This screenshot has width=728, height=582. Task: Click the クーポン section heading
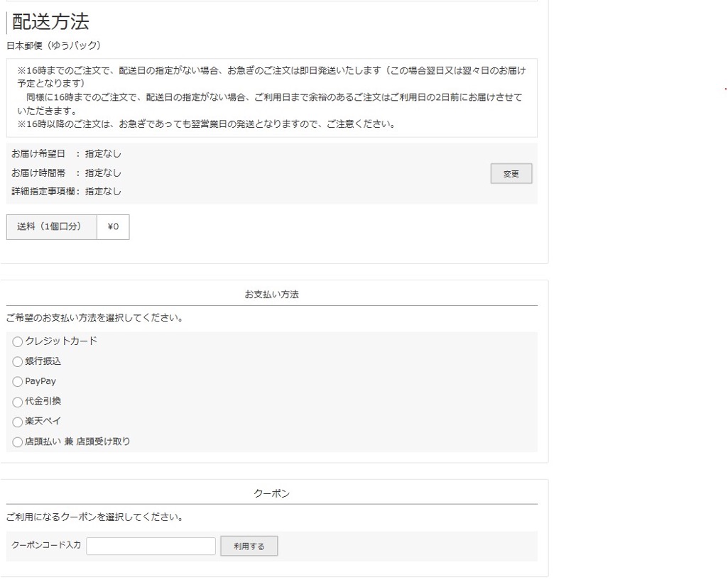[x=273, y=493]
